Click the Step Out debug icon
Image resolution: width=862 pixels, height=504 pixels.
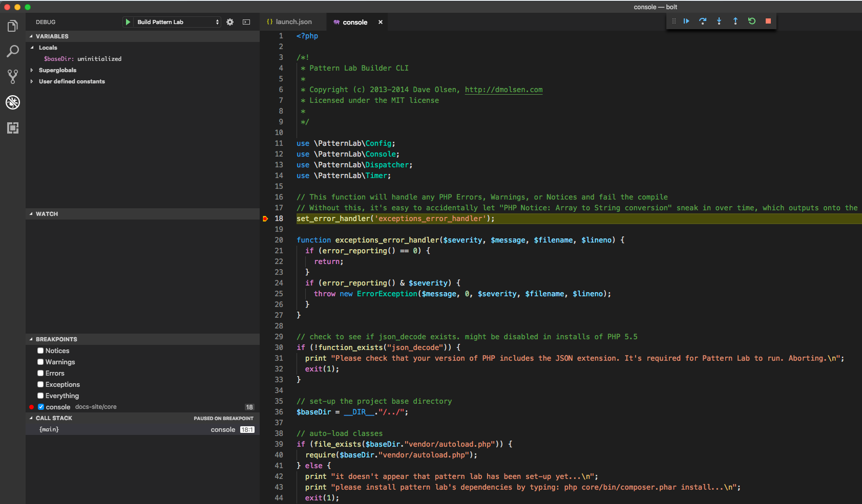tap(735, 21)
